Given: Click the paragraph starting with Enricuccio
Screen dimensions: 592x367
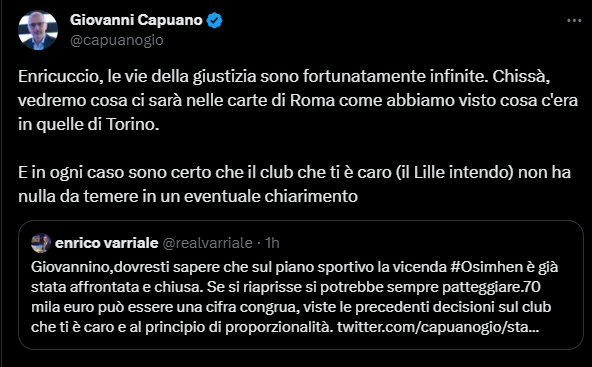Looking at the screenshot, I should 298,100.
